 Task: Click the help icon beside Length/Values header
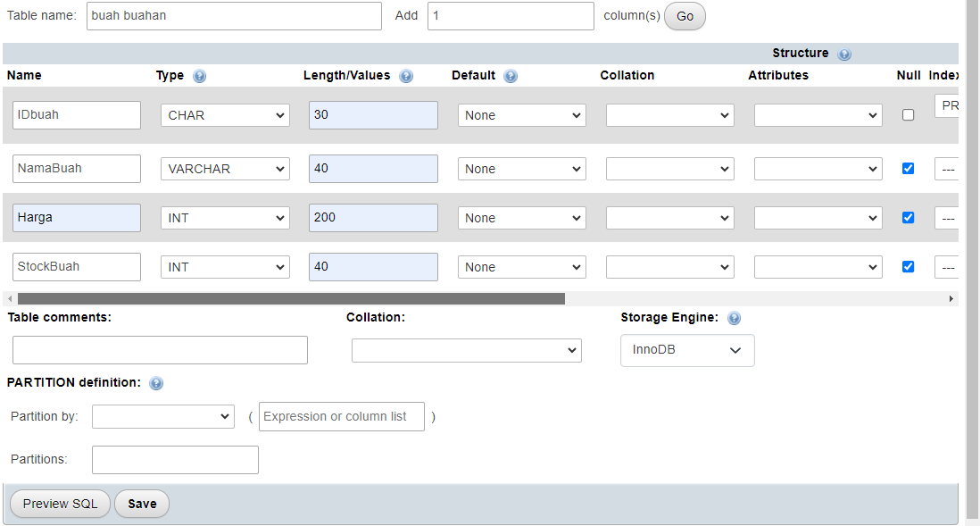406,76
